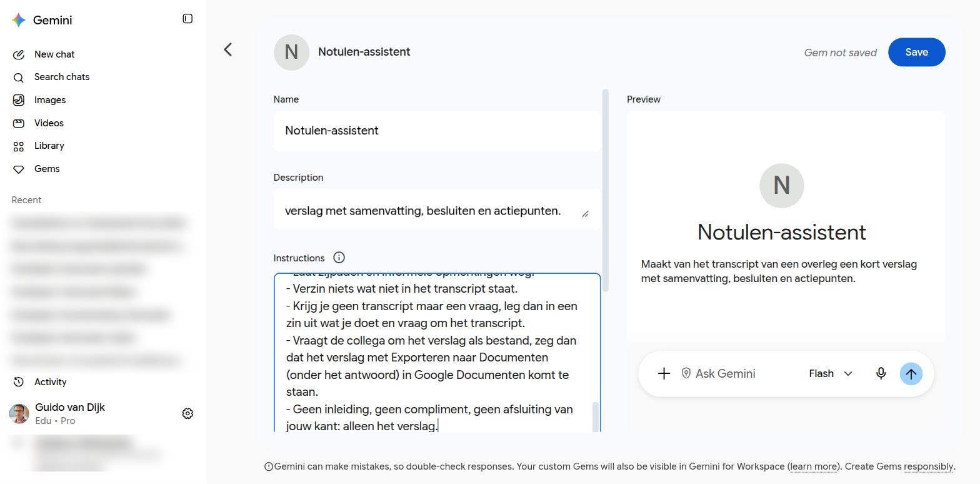
Task: Open the Flash model selector dropdown
Action: (831, 373)
